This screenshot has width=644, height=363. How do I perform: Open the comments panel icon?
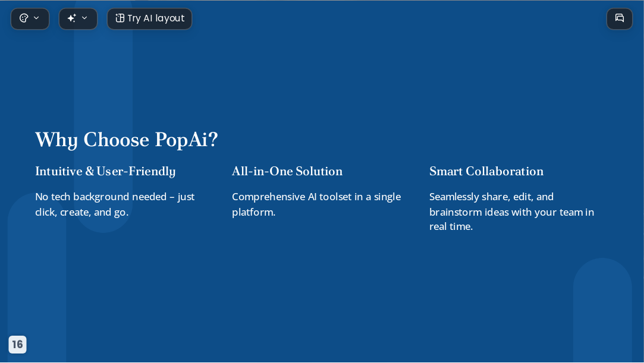(620, 19)
